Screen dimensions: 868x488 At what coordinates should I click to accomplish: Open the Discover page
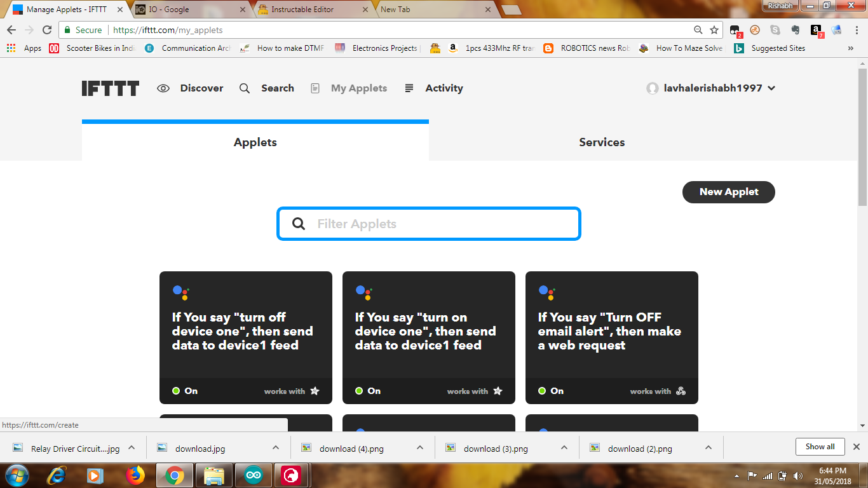click(190, 88)
